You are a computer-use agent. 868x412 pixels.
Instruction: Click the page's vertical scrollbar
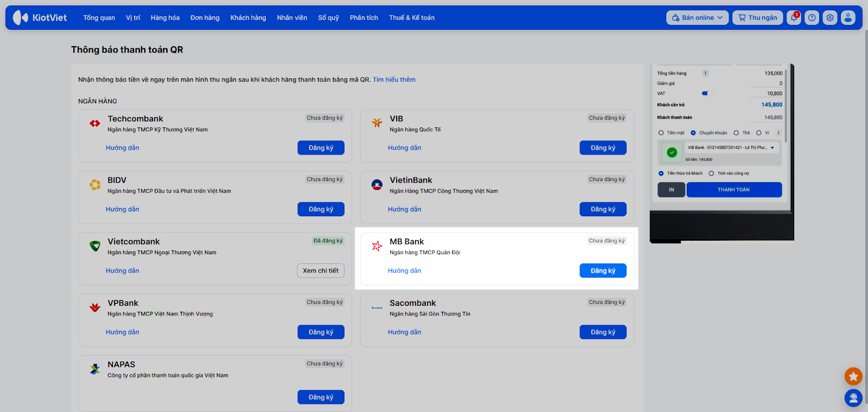865,217
